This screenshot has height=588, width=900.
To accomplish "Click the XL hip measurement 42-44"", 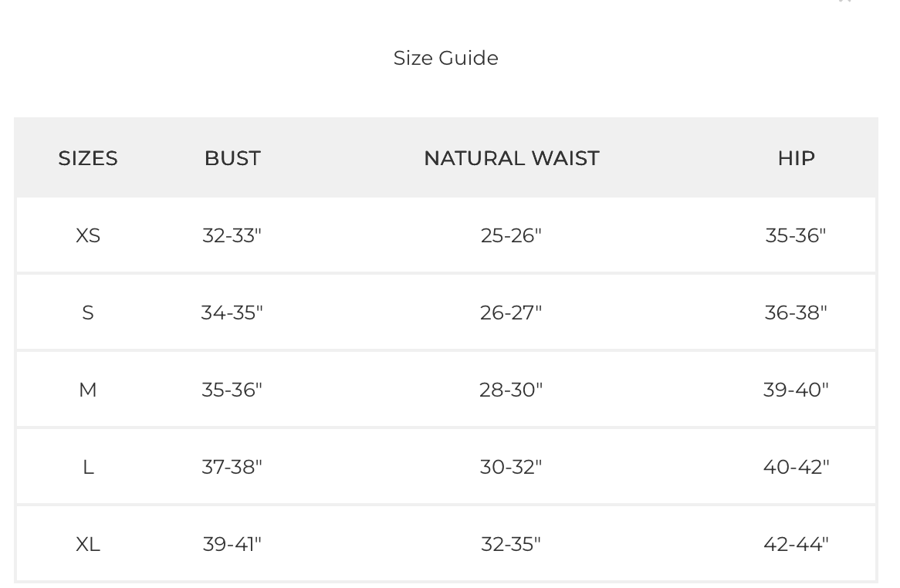I will tap(796, 544).
